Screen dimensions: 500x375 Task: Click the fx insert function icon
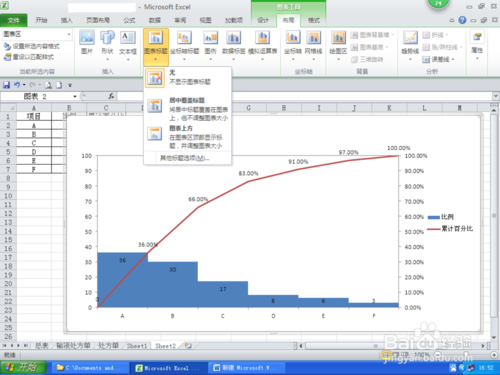point(111,96)
